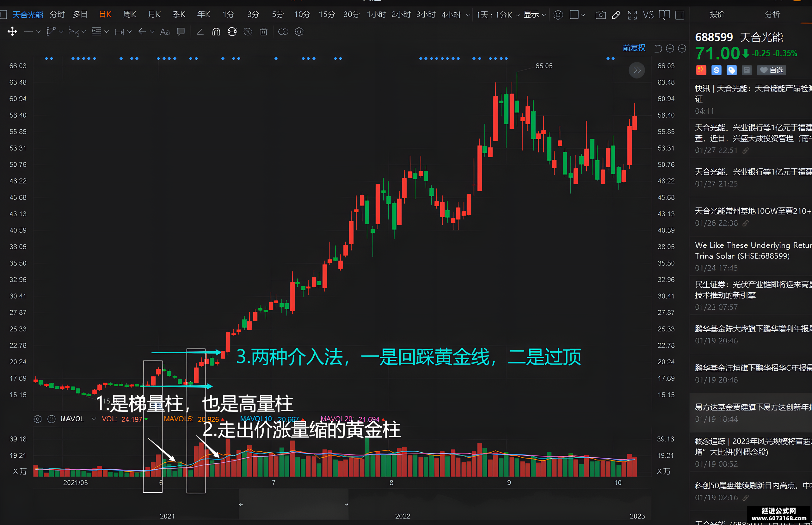Switch to the 周K weekly chart tab
Image resolution: width=812 pixels, height=525 pixels.
point(130,15)
